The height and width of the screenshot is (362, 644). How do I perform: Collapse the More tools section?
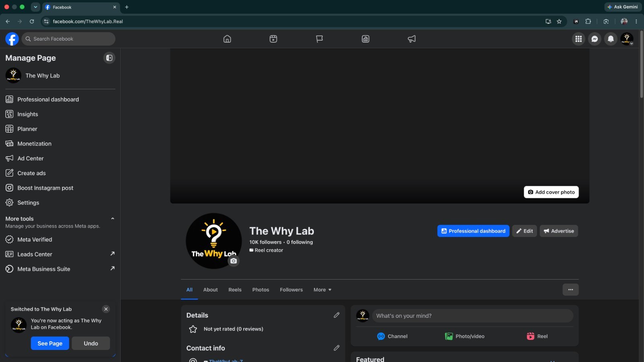(x=113, y=219)
